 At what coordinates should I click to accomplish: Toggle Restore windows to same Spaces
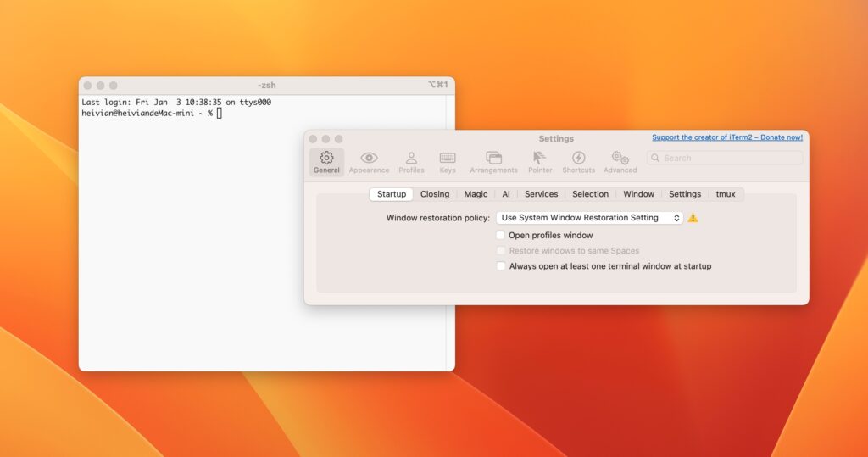[500, 250]
